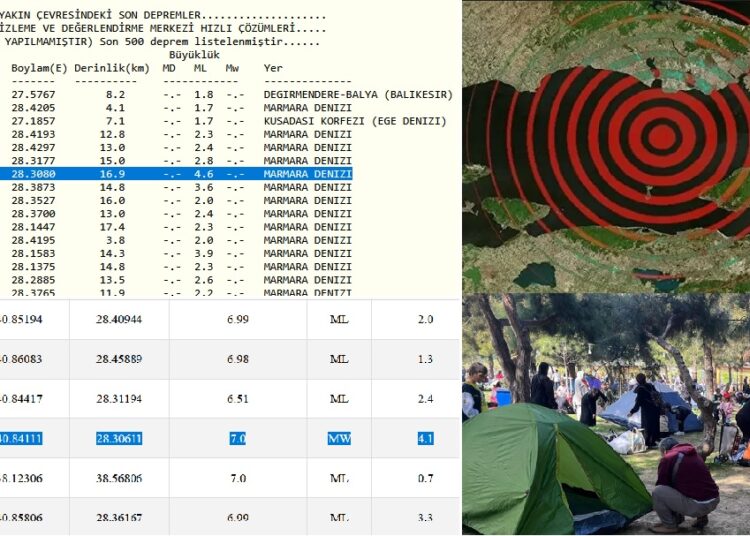Screen dimensions: 750x536
Task: Click magnitude cell 1.3 in lower table
Action: point(426,359)
